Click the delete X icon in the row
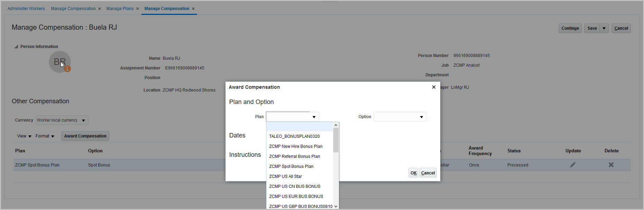644x210 pixels. pos(611,165)
